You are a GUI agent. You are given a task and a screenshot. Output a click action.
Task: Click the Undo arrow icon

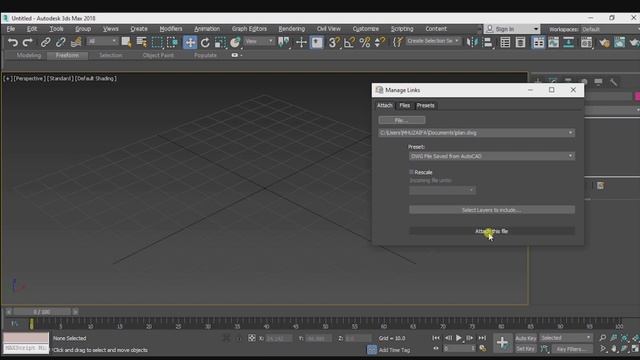pos(13,42)
